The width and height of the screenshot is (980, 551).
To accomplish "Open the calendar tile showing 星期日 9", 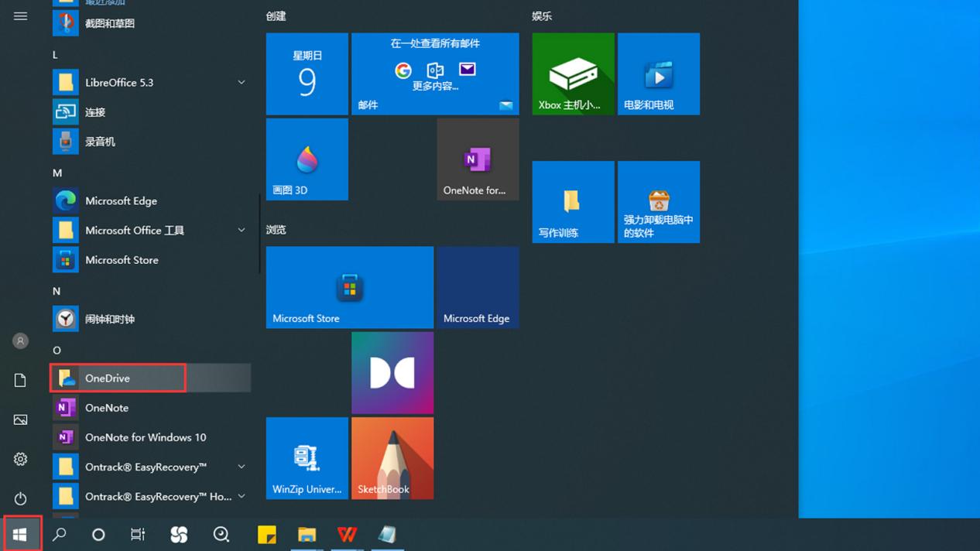I will point(307,74).
